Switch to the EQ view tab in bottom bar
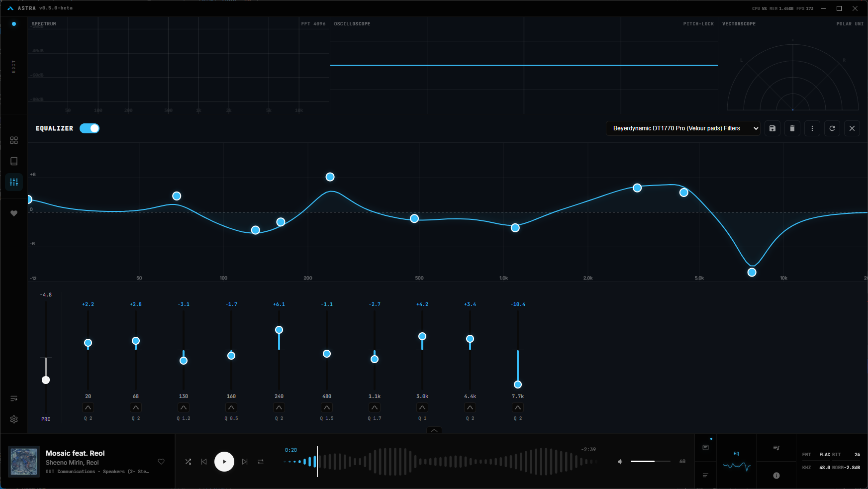The height and width of the screenshot is (489, 868). click(736, 461)
